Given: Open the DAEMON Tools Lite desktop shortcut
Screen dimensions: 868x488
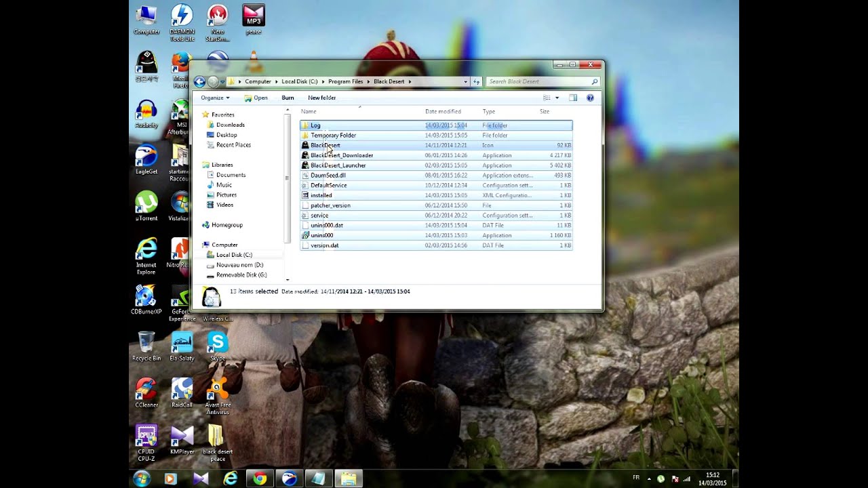Looking at the screenshot, I should pos(182,22).
